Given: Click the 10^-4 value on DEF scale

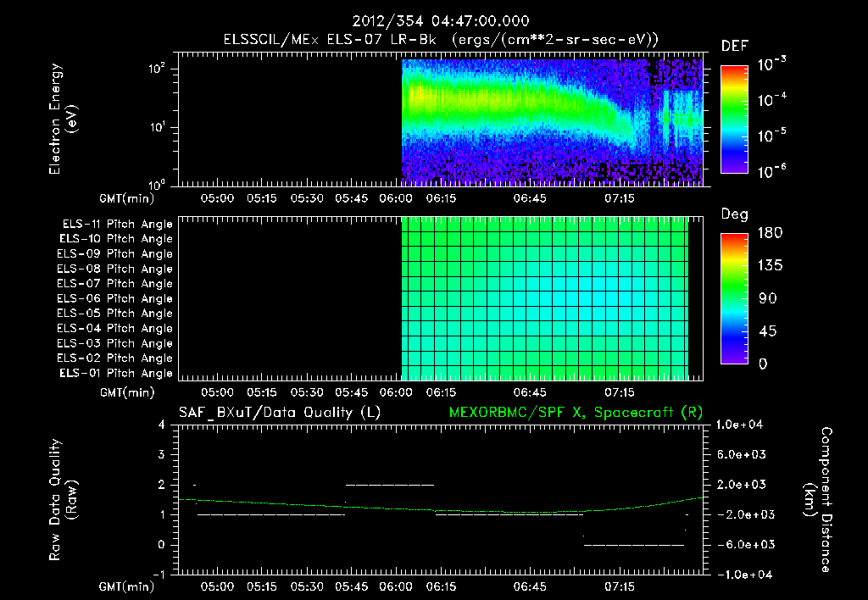Looking at the screenshot, I should pyautogui.click(x=771, y=100).
